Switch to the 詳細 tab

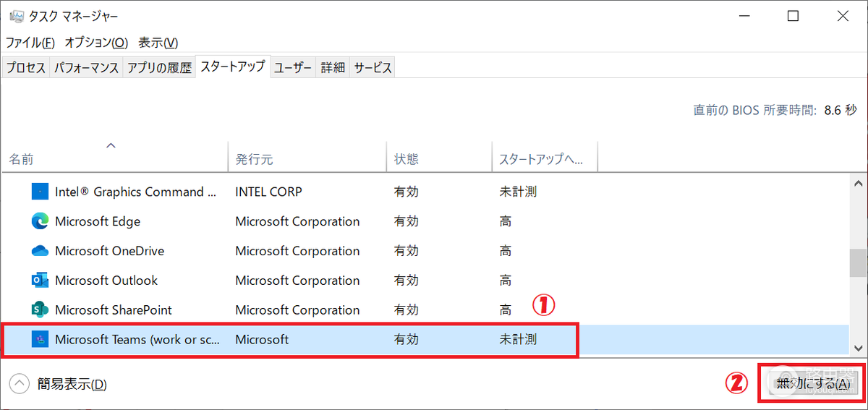333,67
